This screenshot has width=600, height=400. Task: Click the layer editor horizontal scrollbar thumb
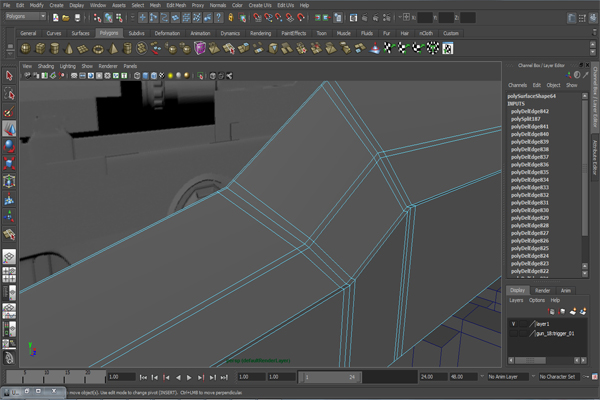coord(530,361)
